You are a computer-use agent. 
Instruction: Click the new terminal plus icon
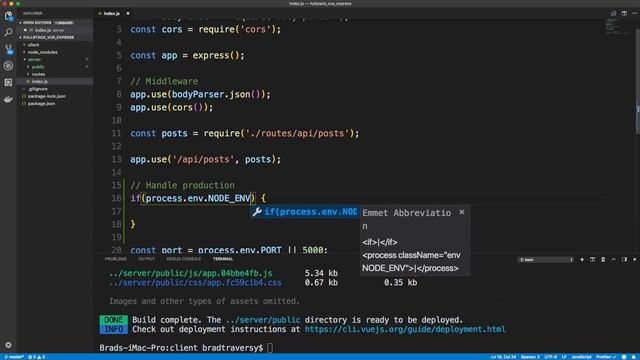click(582, 260)
